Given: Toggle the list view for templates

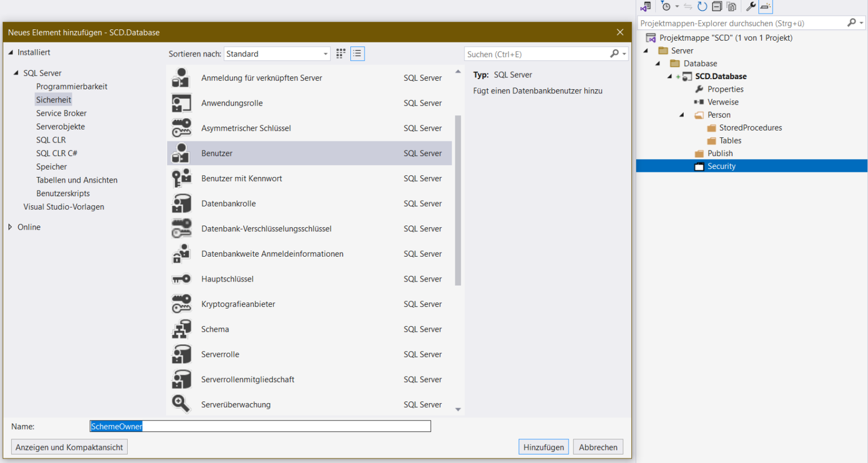Looking at the screenshot, I should 357,53.
